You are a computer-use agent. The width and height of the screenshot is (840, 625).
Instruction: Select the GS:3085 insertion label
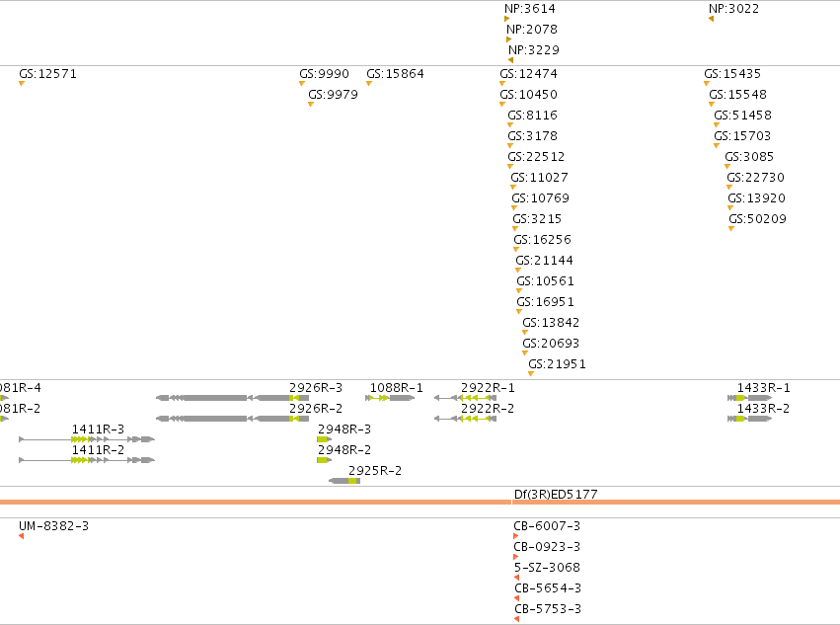749,157
